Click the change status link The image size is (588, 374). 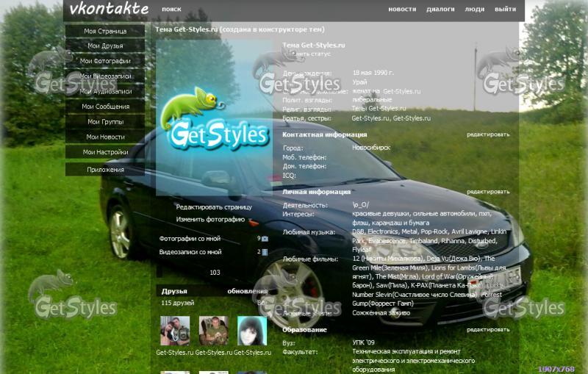point(306,54)
